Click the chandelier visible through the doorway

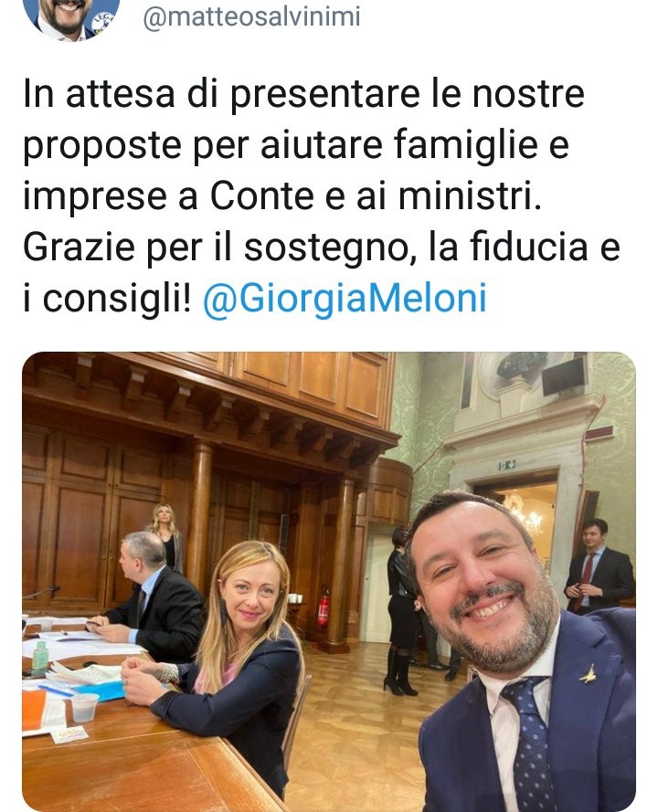coord(524,512)
